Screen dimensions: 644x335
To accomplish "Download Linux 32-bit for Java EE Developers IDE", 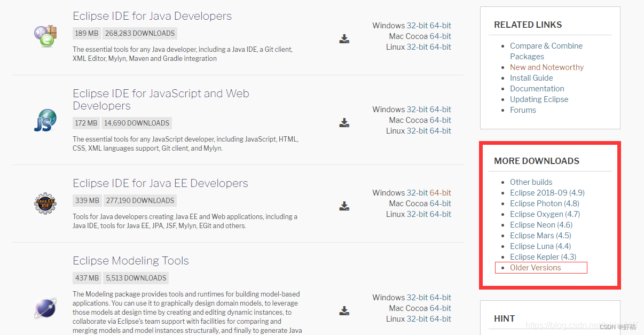I will pyautogui.click(x=417, y=214).
